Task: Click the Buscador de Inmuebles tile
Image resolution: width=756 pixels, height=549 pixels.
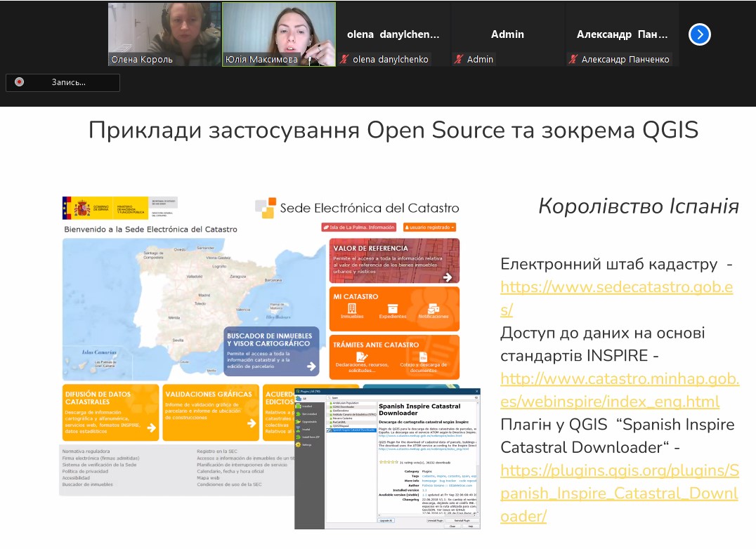Action: tap(271, 352)
